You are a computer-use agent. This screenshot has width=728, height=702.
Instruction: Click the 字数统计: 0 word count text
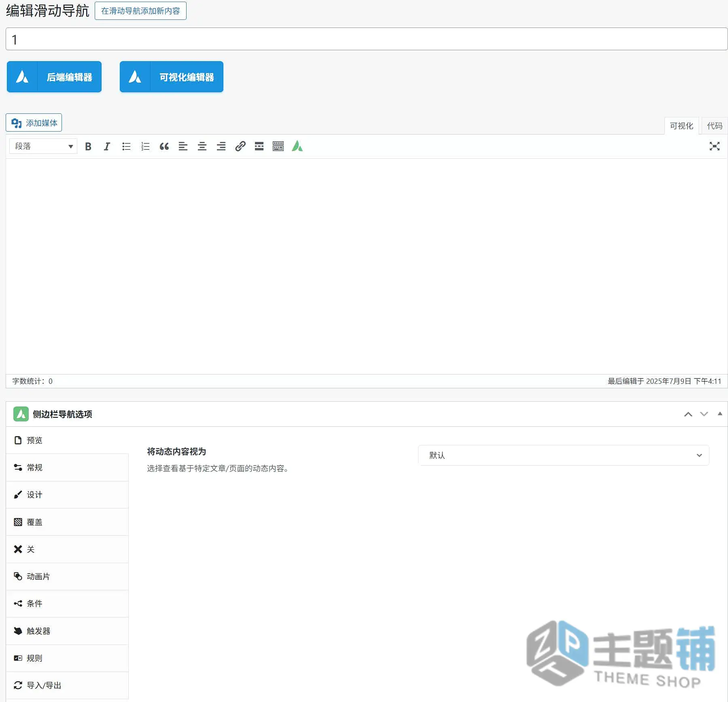tap(32, 381)
